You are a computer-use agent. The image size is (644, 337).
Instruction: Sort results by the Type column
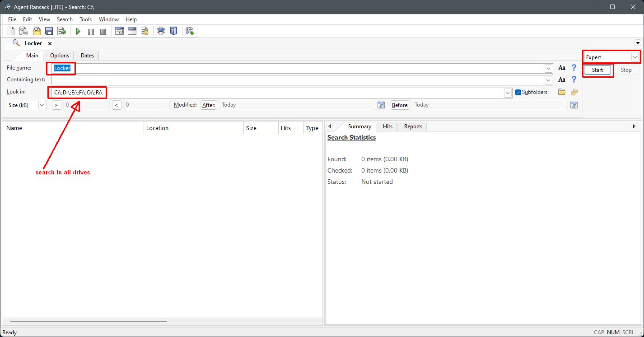coord(312,128)
